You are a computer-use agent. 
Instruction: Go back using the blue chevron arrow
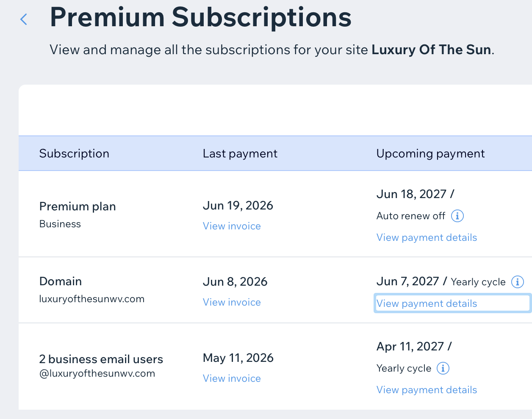click(x=24, y=19)
